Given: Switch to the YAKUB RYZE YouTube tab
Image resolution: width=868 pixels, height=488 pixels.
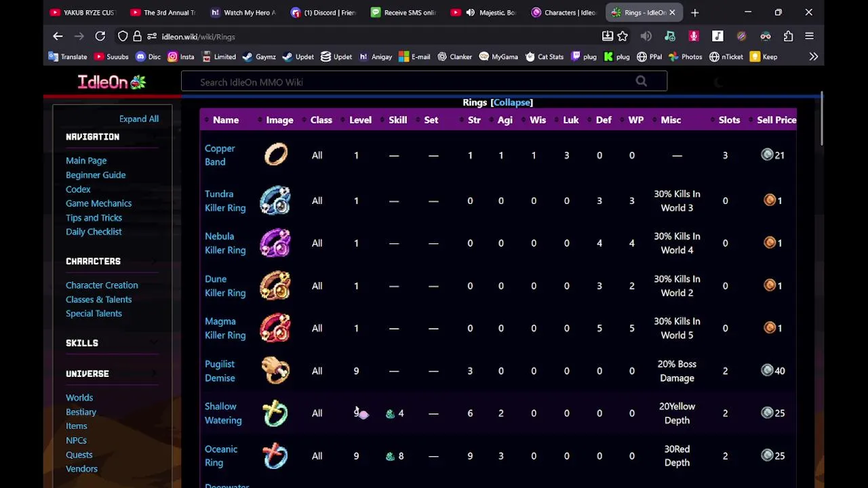Looking at the screenshot, I should tap(83, 12).
